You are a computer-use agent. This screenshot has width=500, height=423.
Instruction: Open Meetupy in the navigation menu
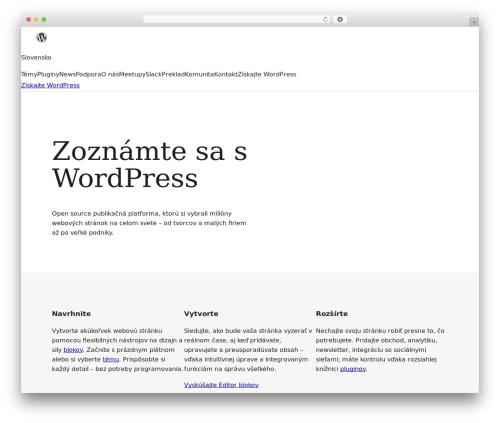tap(132, 74)
